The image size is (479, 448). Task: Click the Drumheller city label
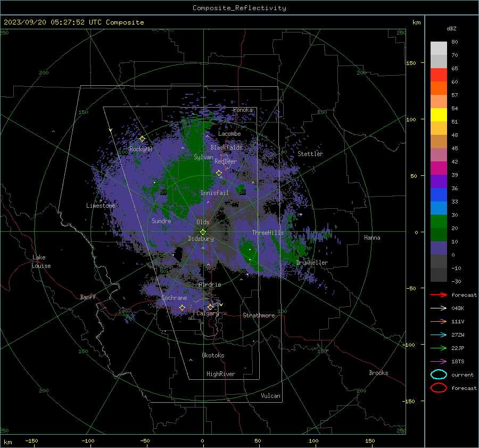click(x=312, y=263)
